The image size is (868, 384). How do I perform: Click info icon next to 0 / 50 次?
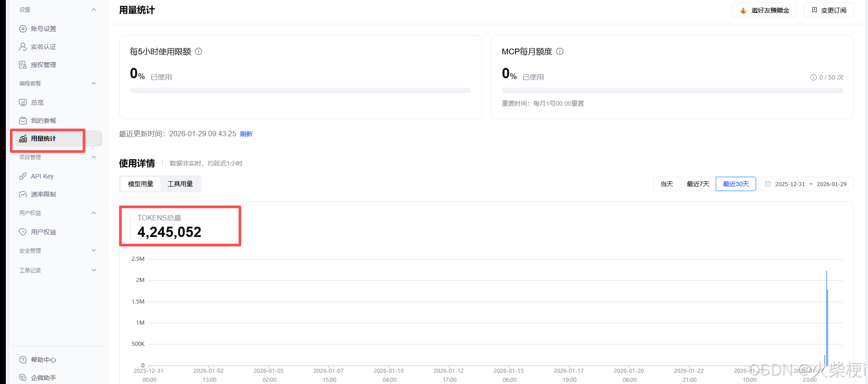pyautogui.click(x=813, y=77)
